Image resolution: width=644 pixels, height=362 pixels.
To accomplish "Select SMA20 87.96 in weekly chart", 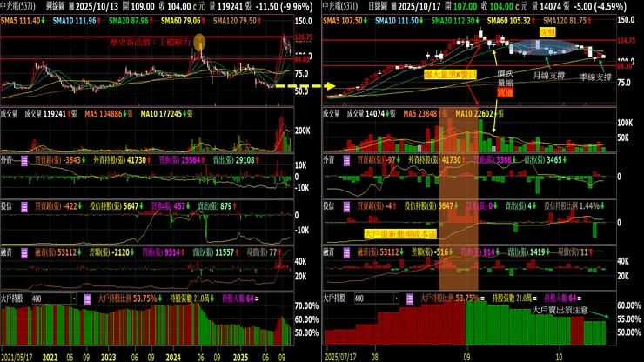I will click(x=131, y=20).
